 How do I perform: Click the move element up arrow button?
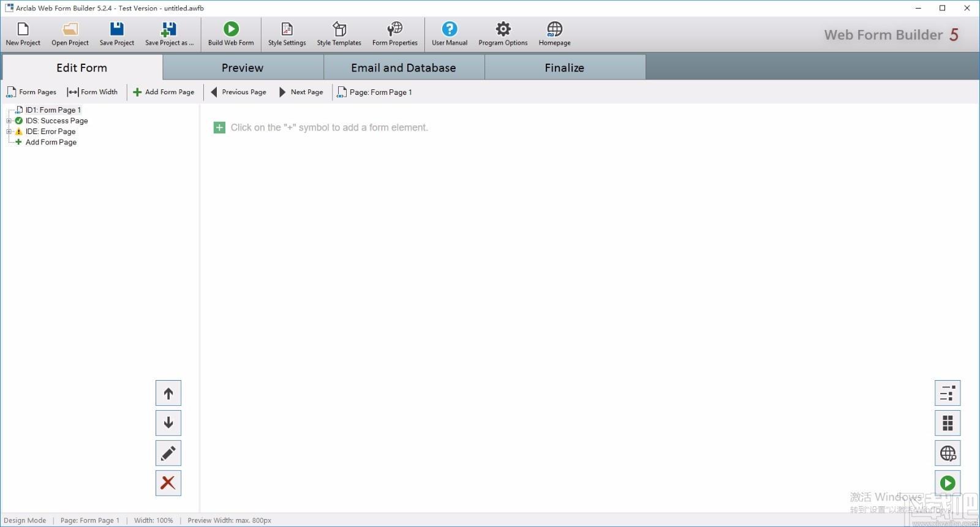168,394
